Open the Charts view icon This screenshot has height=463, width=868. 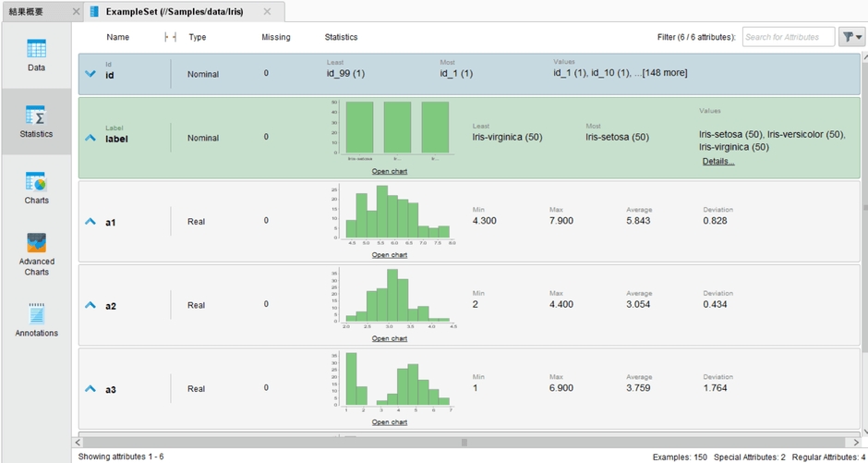click(36, 188)
